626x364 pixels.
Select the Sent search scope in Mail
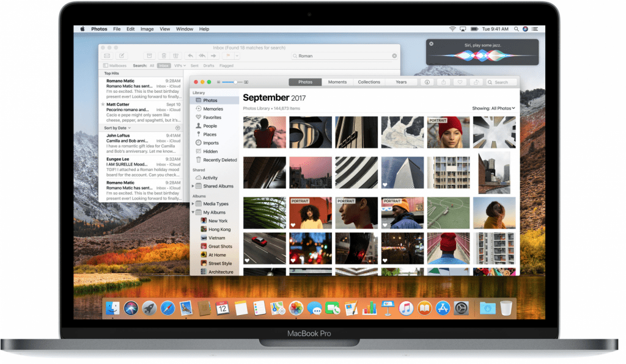[x=194, y=66]
